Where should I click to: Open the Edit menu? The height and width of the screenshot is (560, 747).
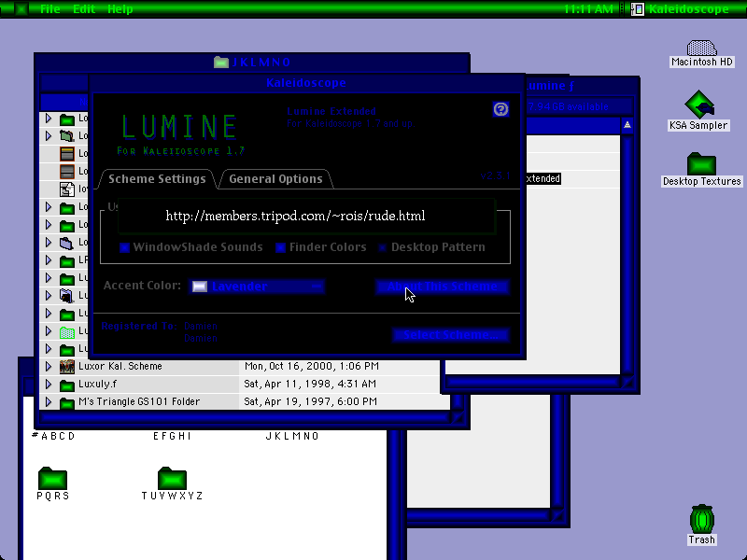(84, 9)
